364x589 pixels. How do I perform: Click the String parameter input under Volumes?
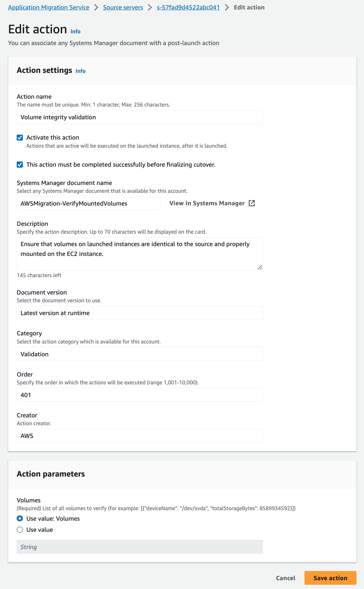pos(140,547)
